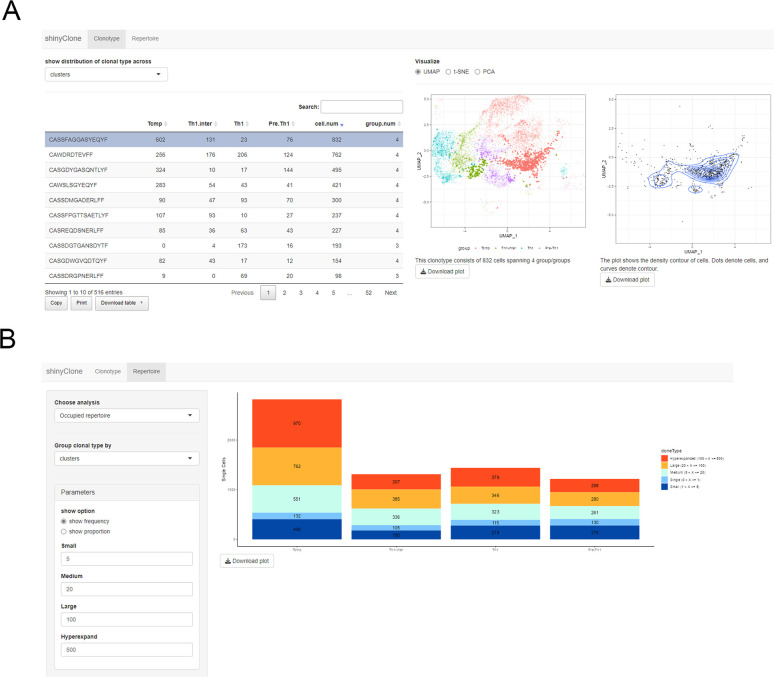This screenshot has height=677, width=774.
Task: Click shinyClone brand in Clonotype view navbar
Action: (x=63, y=39)
